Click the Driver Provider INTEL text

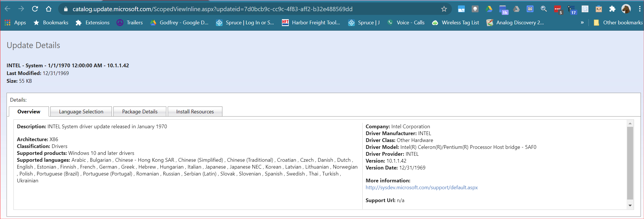coord(392,154)
